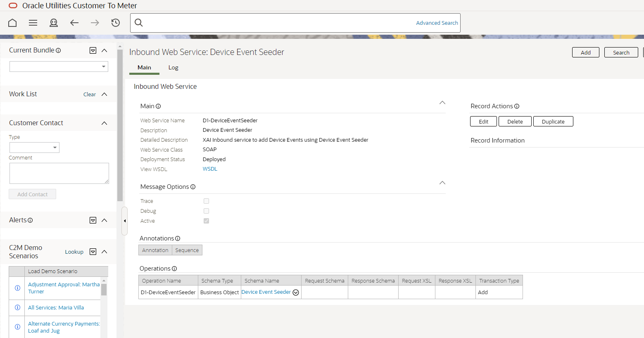Click the Annotation column header
This screenshot has height=338, width=644.
tap(155, 250)
